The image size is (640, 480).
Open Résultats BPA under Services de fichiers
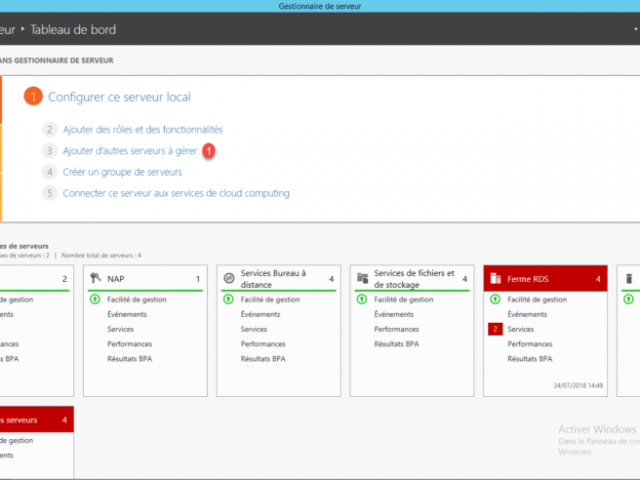pyautogui.click(x=396, y=344)
